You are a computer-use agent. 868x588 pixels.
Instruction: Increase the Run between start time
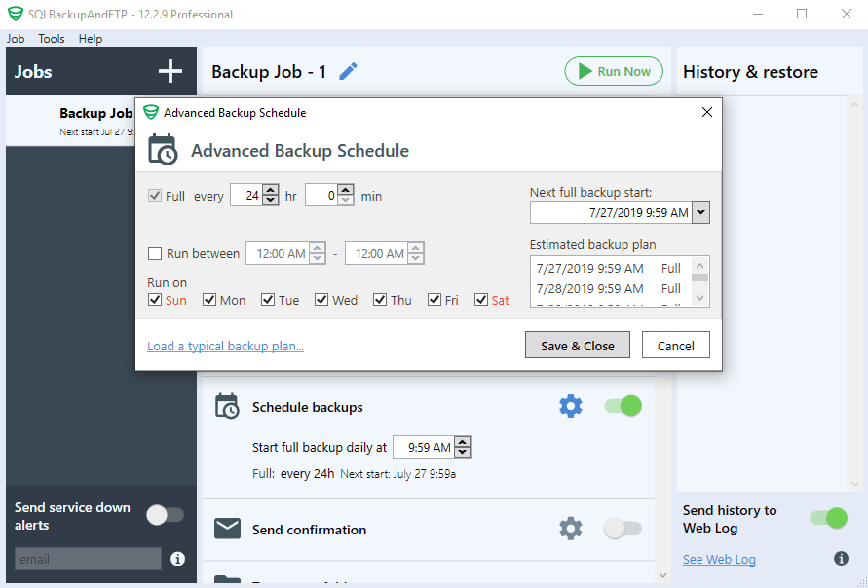[x=318, y=248]
